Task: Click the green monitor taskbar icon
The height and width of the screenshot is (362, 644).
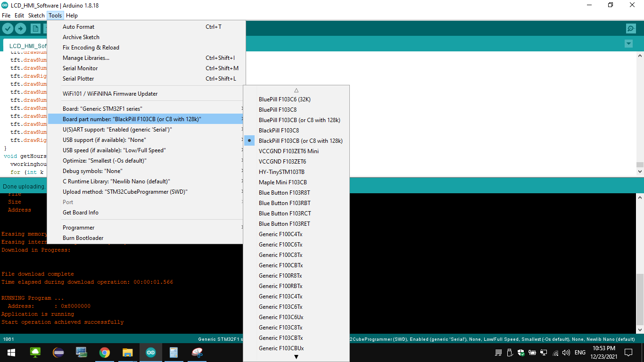Action: (x=35, y=353)
